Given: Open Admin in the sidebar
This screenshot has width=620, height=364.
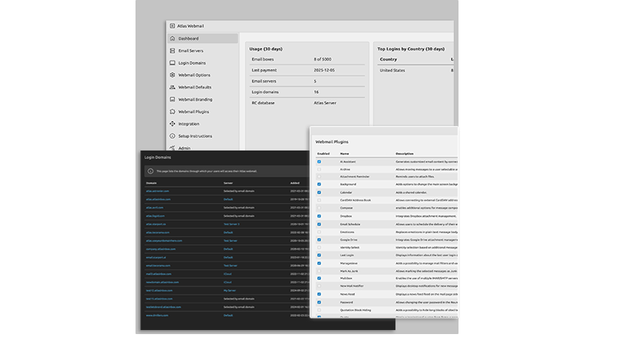Looking at the screenshot, I should pos(184,148).
